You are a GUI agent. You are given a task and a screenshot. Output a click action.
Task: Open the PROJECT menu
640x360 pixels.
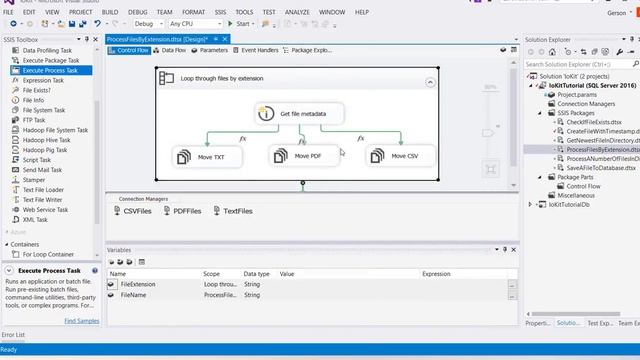pos(80,12)
